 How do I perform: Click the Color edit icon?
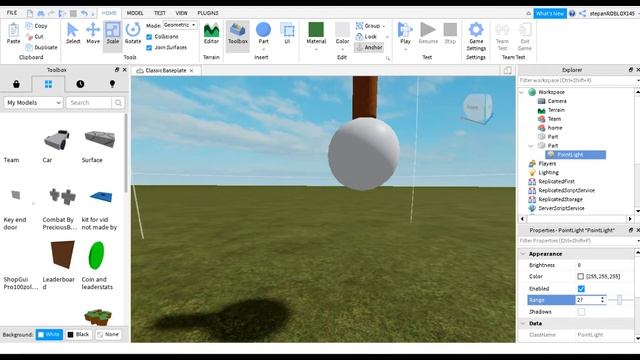(x=342, y=29)
